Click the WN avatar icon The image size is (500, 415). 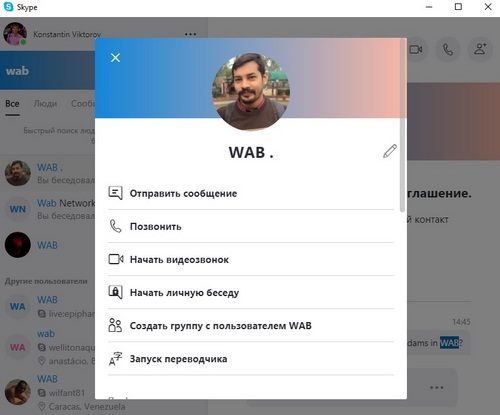18,209
